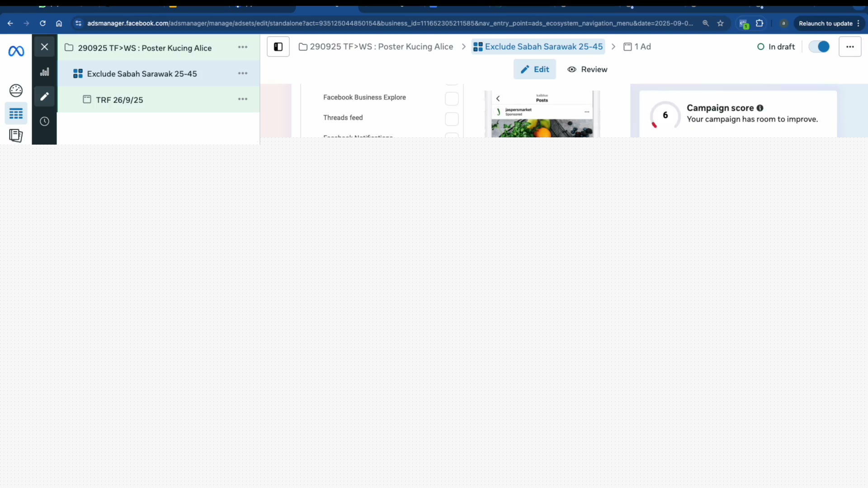Switch to the Review tab
This screenshot has height=488, width=868.
coord(587,69)
